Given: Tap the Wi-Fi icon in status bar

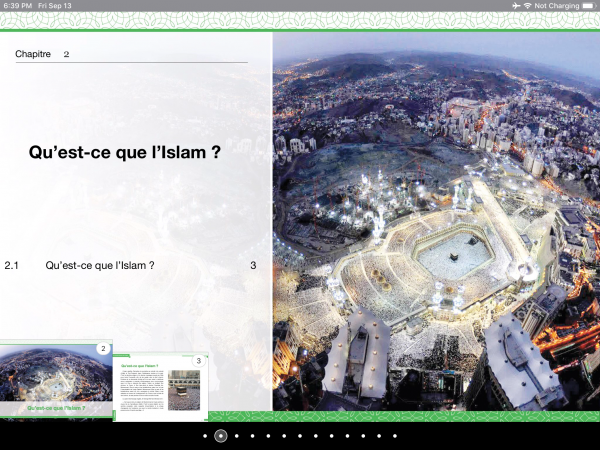Looking at the screenshot, I should 527,6.
